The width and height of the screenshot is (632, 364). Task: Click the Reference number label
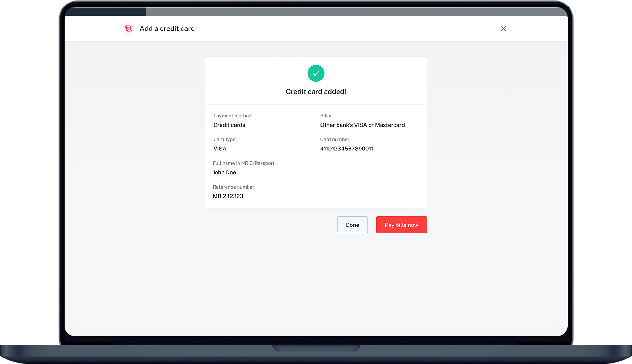point(233,187)
